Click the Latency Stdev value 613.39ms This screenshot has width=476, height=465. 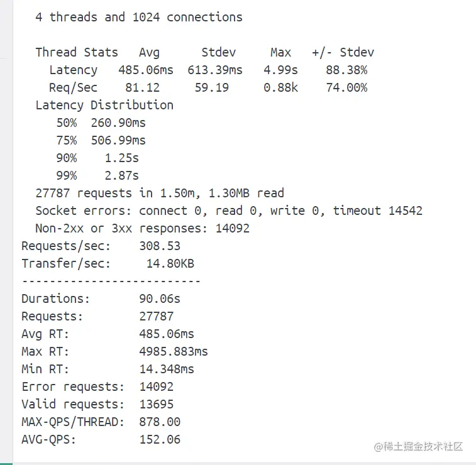click(215, 70)
